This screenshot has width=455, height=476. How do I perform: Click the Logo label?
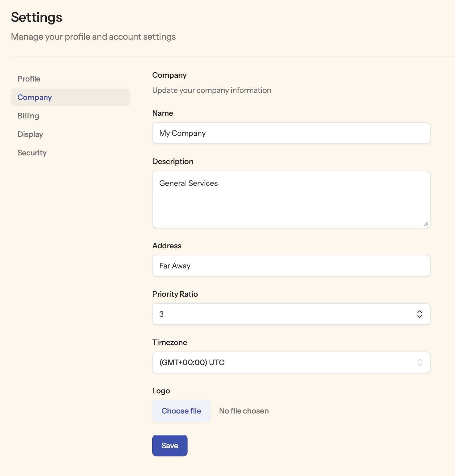(x=161, y=391)
